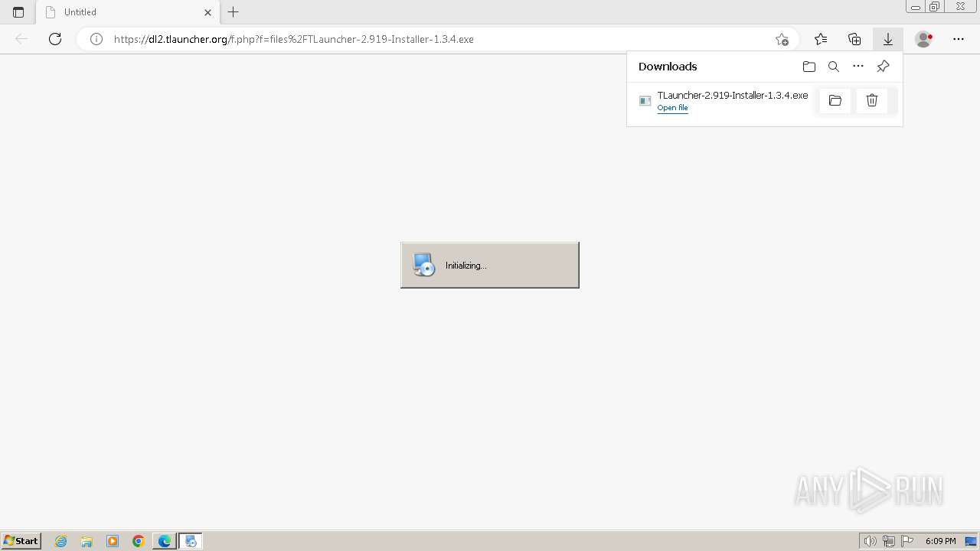Click the TLauncher-2.919-Installer-1.3.4.exe file name
980x551 pixels.
(733, 96)
